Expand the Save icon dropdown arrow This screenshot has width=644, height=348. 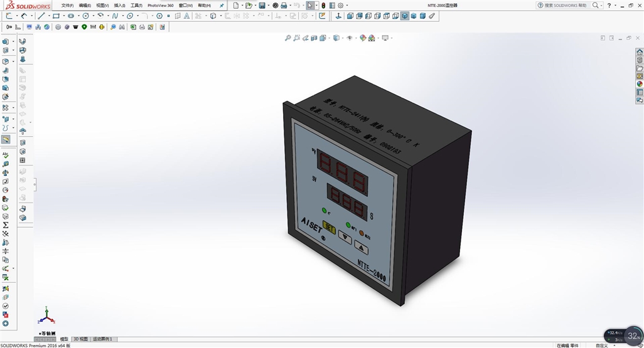[x=269, y=6]
